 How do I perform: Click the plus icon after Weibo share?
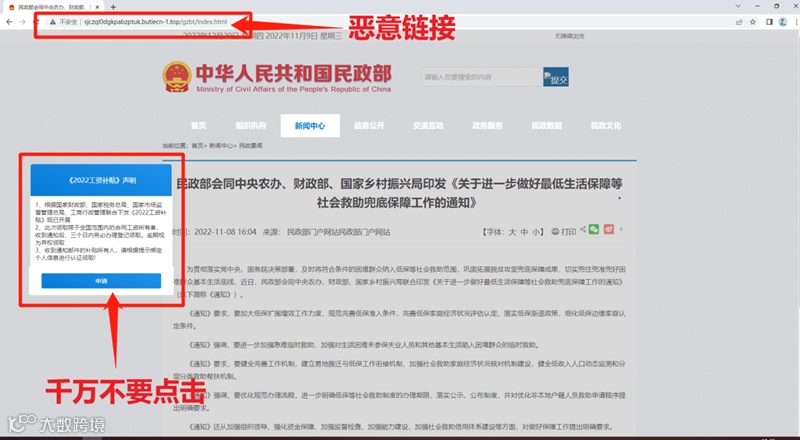coord(621,229)
